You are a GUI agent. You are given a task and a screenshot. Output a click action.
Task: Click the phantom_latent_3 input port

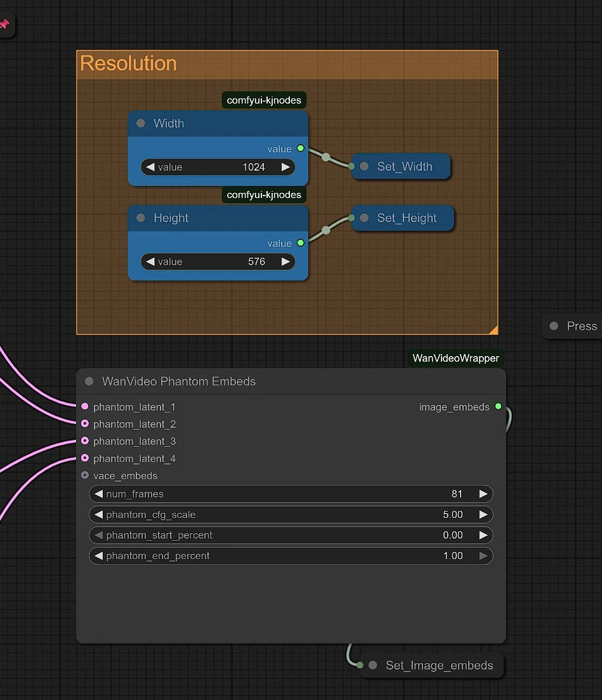point(85,441)
